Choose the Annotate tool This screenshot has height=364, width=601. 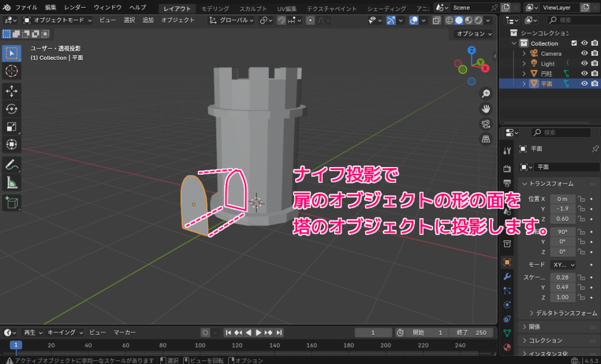coord(11,164)
